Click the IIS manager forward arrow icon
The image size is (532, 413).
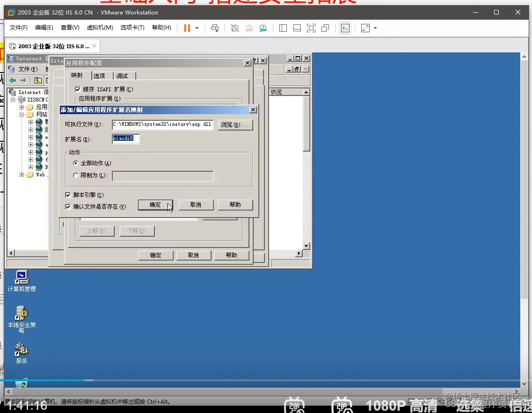(x=23, y=80)
